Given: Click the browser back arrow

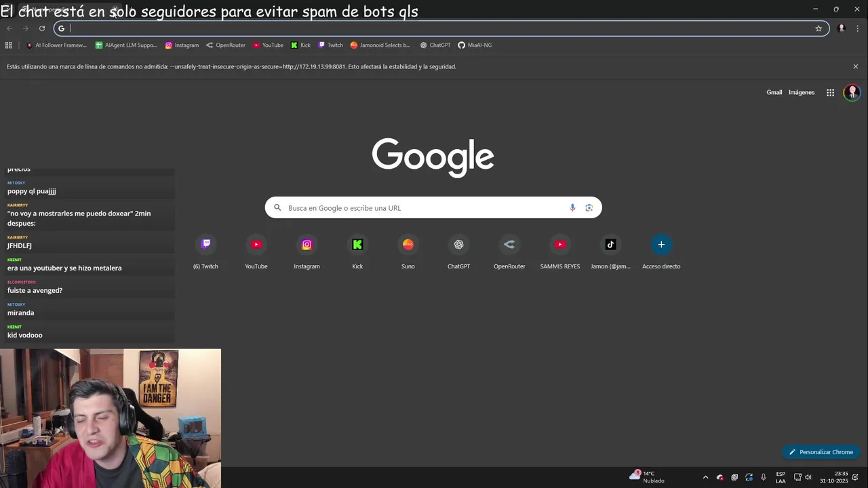Looking at the screenshot, I should [x=9, y=28].
